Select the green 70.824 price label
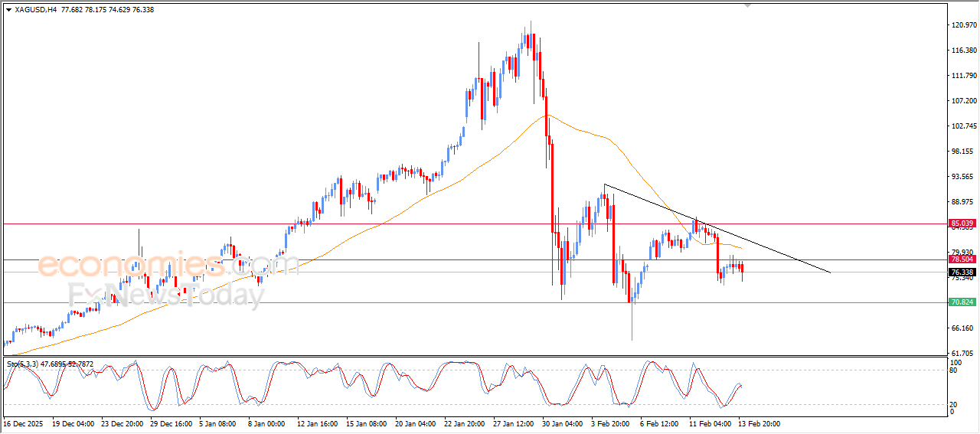 click(x=962, y=302)
